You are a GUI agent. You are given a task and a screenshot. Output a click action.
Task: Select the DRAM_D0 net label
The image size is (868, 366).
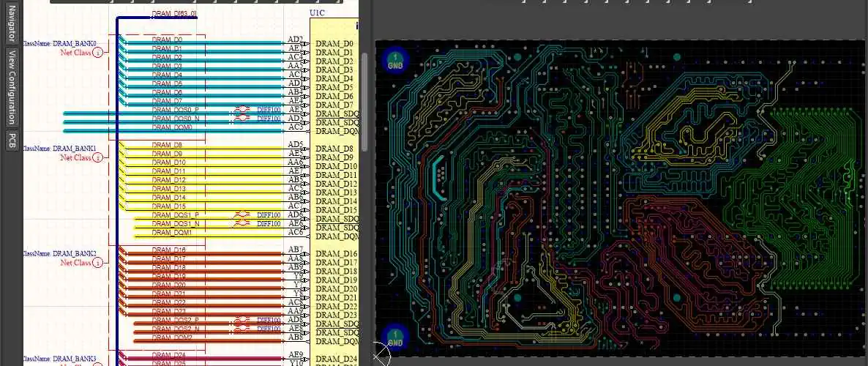coord(167,40)
